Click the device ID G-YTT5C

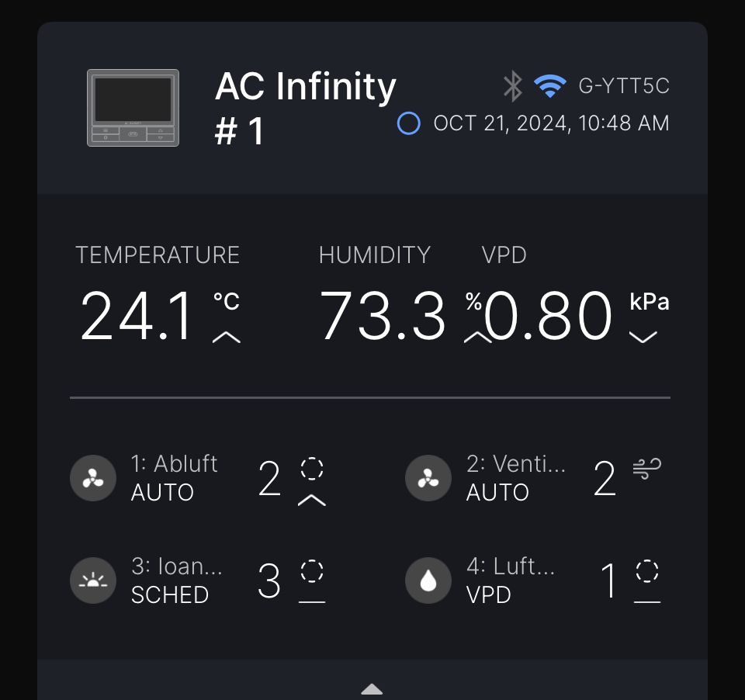click(x=624, y=86)
